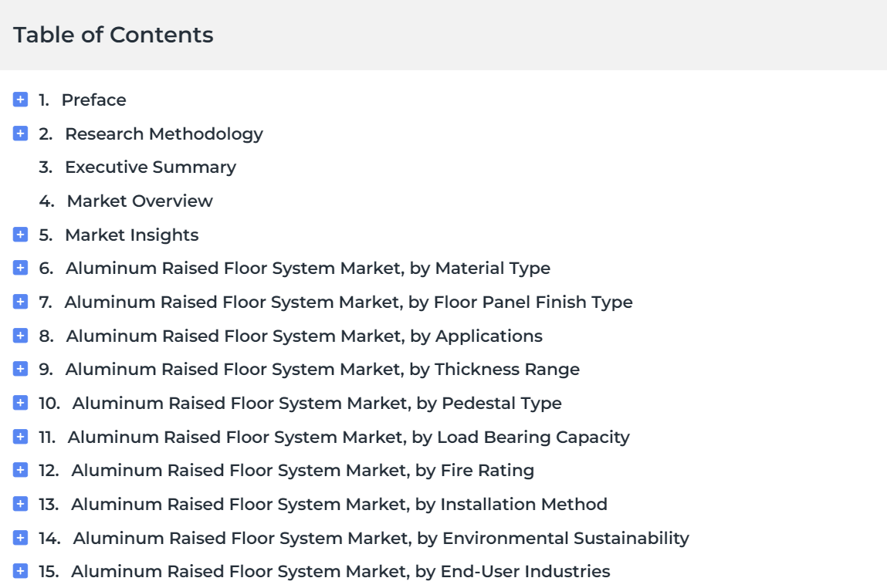Open the Executive Summary entry
Screen dimensions: 887x588
point(151,167)
